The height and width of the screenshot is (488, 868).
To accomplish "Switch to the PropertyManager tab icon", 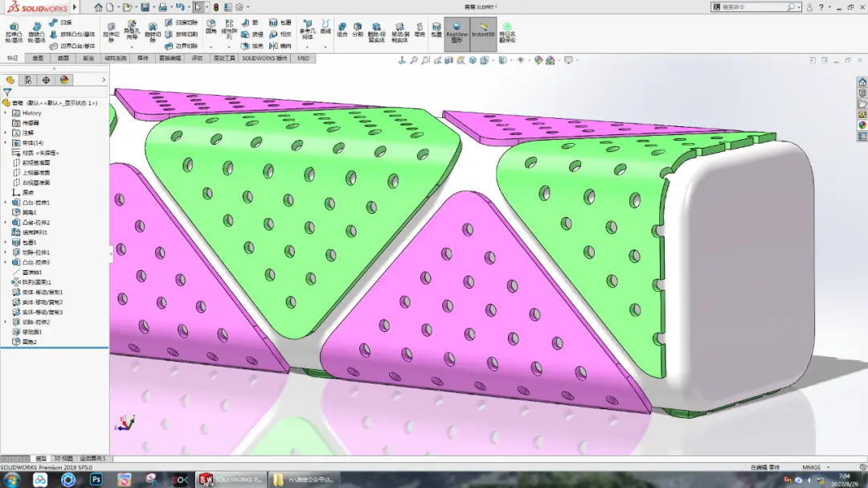I will (x=28, y=80).
